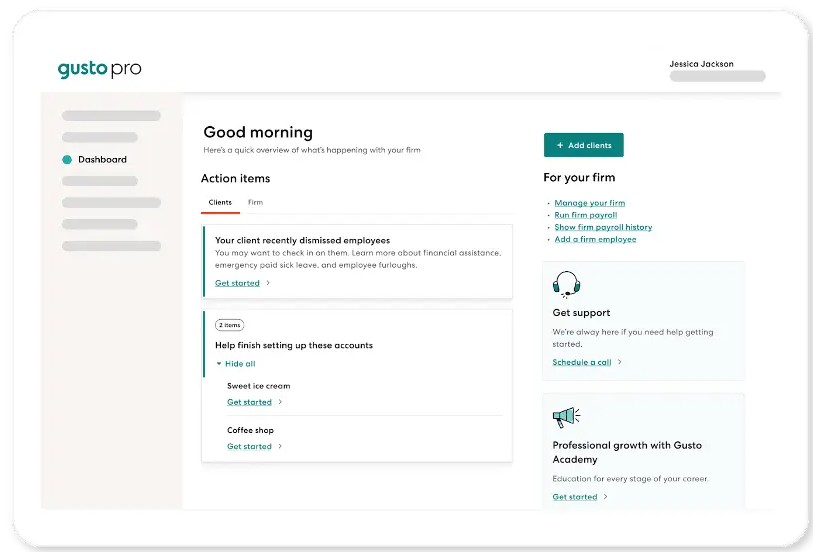This screenshot has width=813, height=552.
Task: Select the Clients tab
Action: 220,203
